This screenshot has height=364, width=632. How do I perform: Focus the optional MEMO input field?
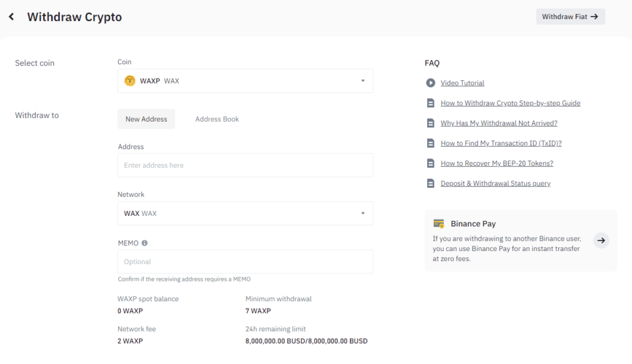pyautogui.click(x=245, y=262)
